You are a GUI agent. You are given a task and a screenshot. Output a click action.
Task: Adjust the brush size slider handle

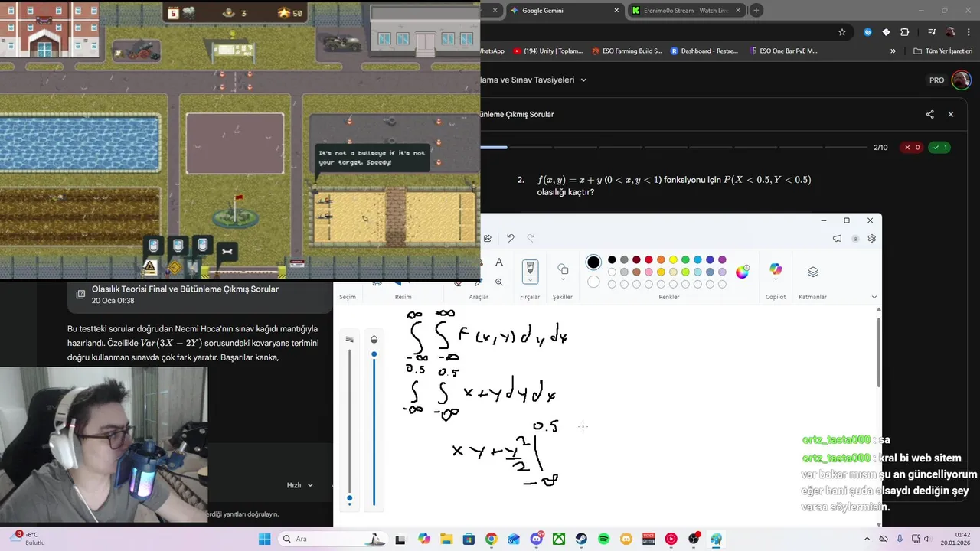[x=350, y=498]
